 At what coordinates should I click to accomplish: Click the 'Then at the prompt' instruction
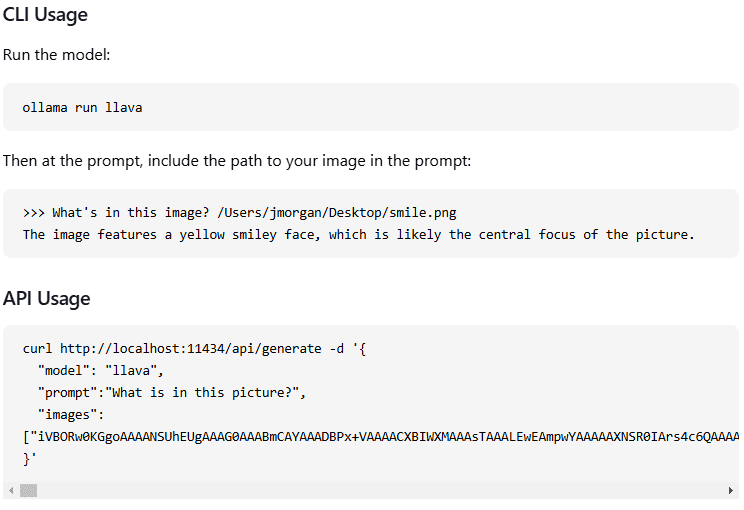[237, 161]
